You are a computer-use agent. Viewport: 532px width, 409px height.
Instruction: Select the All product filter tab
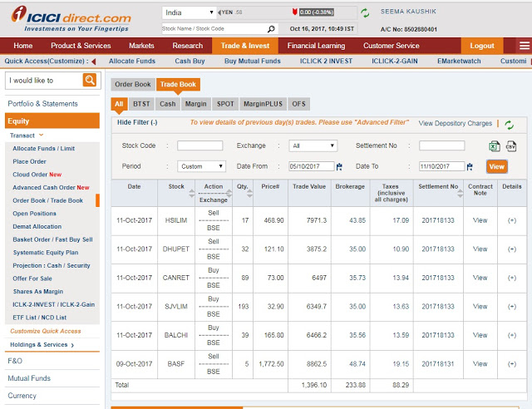[119, 104]
